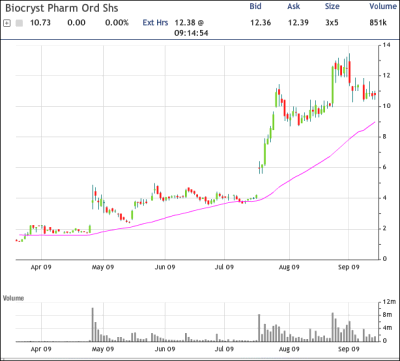This screenshot has width=400, height=361.
Task: Click the Ask column header
Action: [294, 6]
